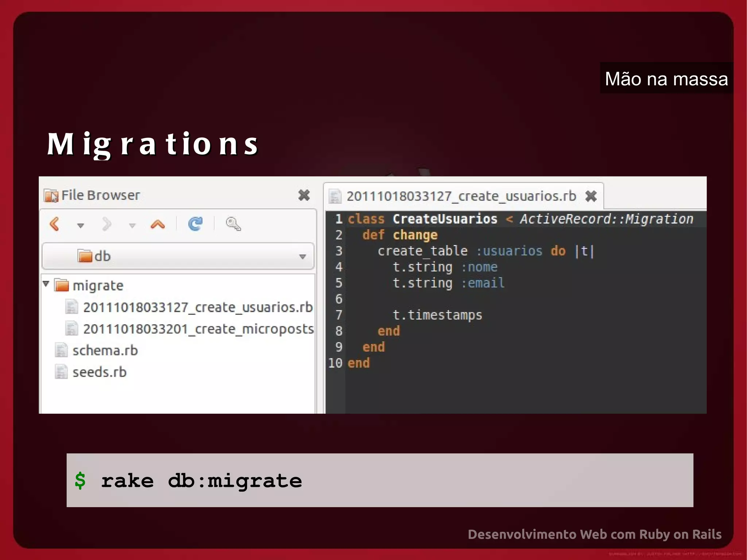Go up to parent folder
The height and width of the screenshot is (560, 747).
pyautogui.click(x=158, y=224)
